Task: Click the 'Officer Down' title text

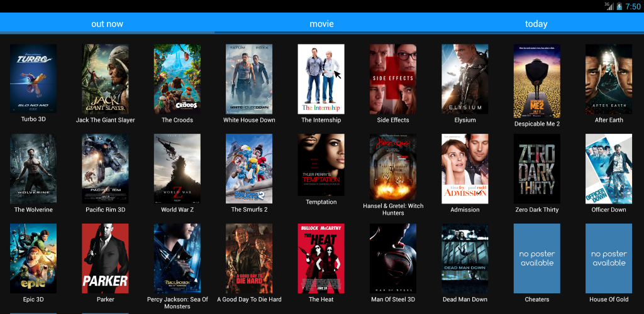Action: click(x=609, y=210)
